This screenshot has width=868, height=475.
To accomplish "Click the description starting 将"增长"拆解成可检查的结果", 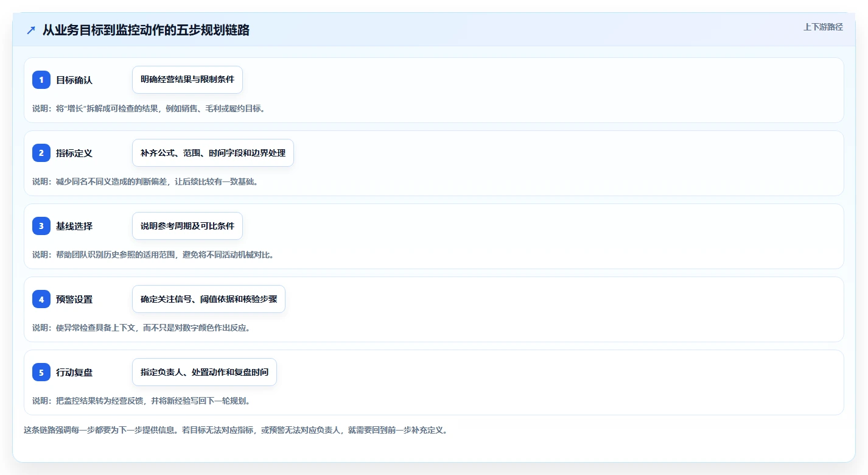I will coord(149,108).
